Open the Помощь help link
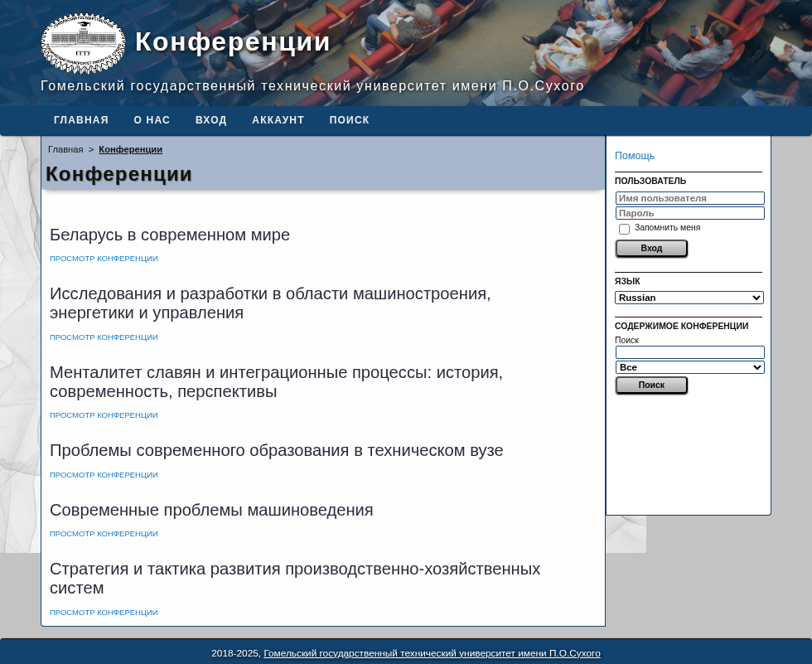This screenshot has height=664, width=812. [x=635, y=156]
